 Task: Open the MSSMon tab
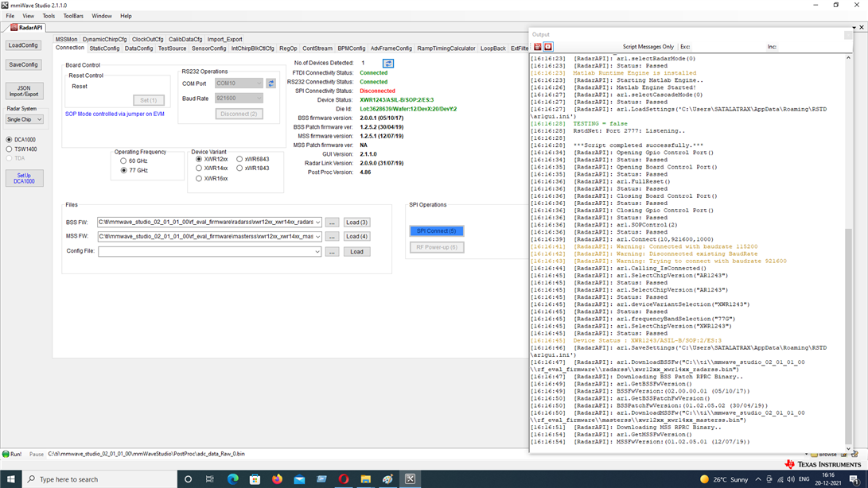66,39
